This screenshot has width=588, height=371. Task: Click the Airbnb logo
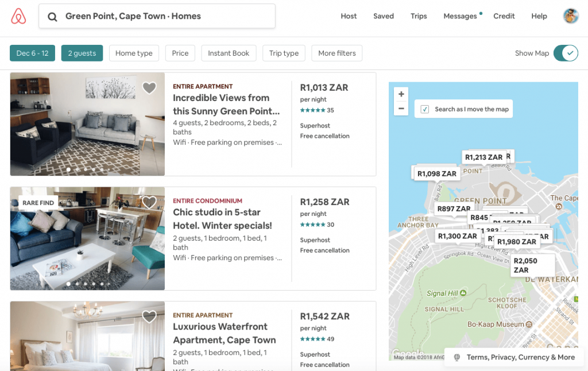tap(18, 16)
